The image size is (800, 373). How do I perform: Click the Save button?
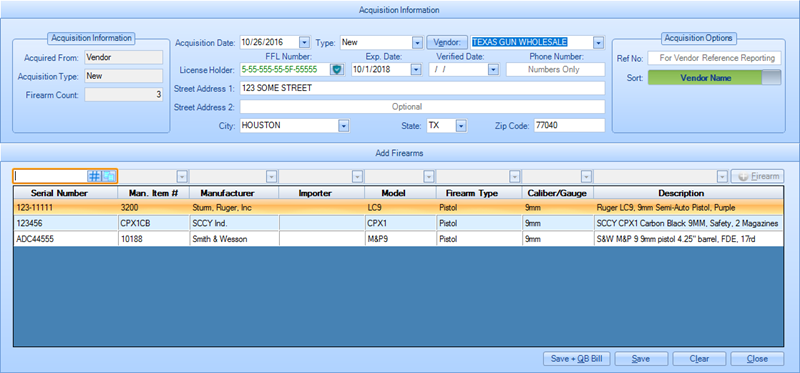click(x=640, y=359)
